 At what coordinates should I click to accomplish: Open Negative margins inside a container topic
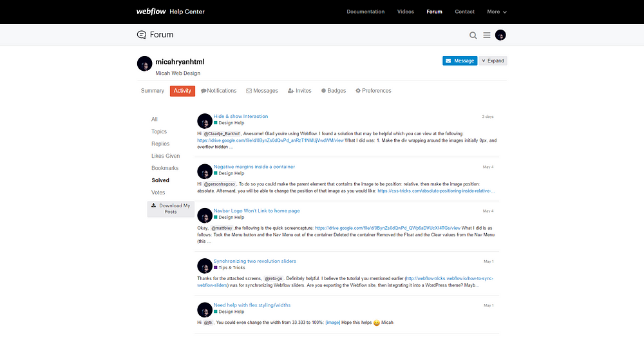pyautogui.click(x=254, y=167)
